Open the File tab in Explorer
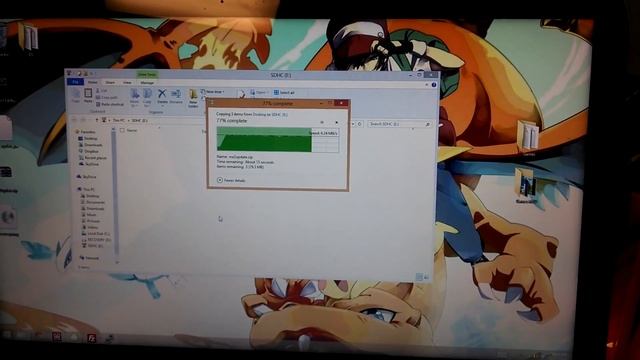 pyautogui.click(x=76, y=82)
